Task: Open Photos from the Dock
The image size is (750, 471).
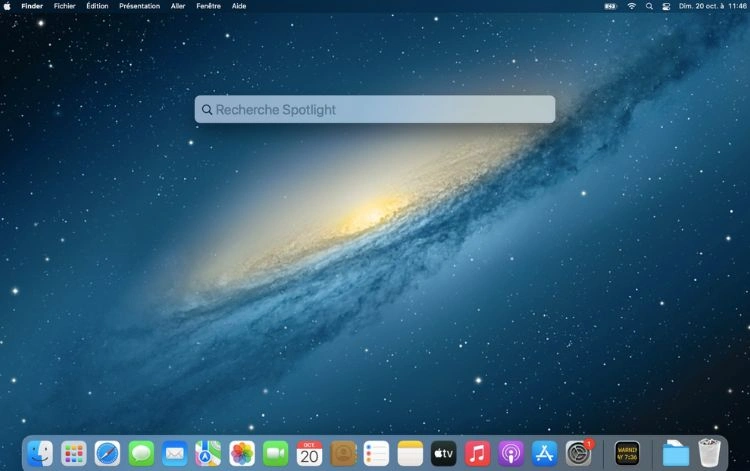Action: (242, 453)
